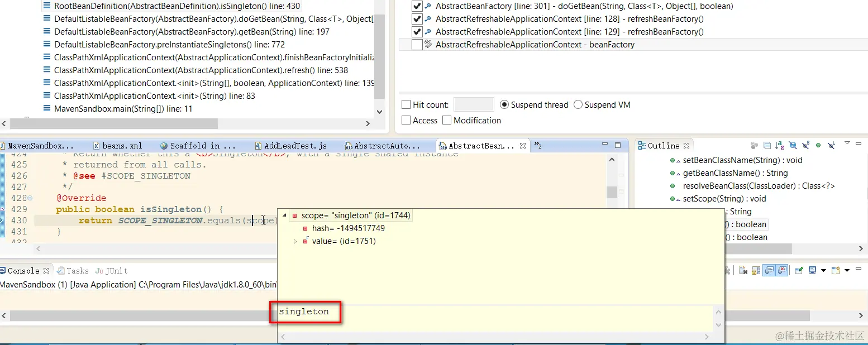Clear the Console output
Image resolution: width=868 pixels, height=345 pixels.
point(743,271)
